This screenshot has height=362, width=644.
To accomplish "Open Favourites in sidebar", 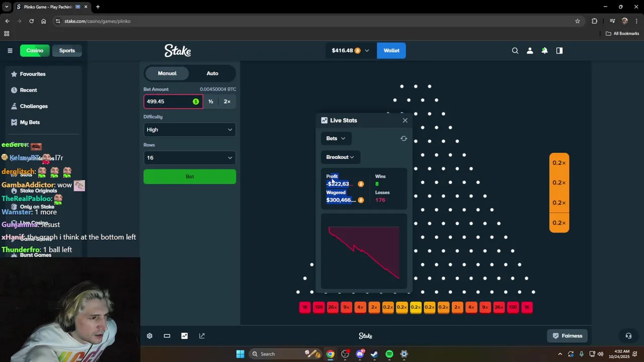I will click(33, 74).
